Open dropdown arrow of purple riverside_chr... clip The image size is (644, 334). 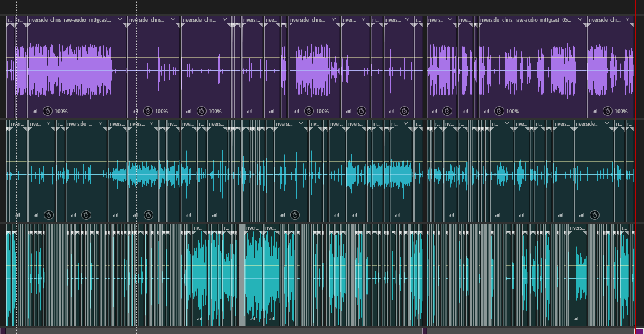(628, 19)
